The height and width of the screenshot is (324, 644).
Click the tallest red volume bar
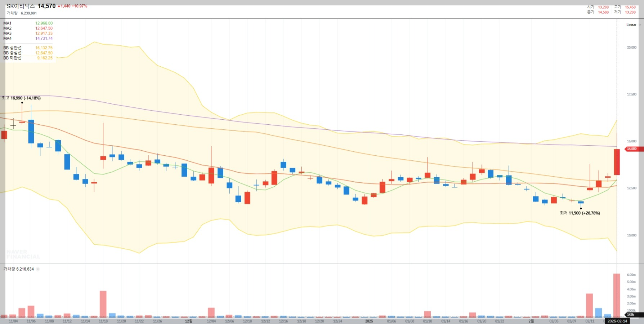[x=617, y=296]
